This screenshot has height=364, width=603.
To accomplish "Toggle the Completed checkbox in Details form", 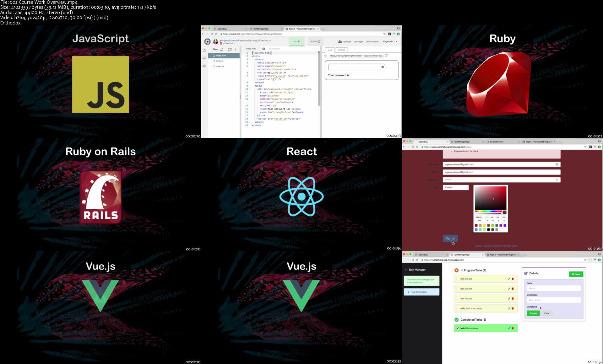I will pos(540,307).
